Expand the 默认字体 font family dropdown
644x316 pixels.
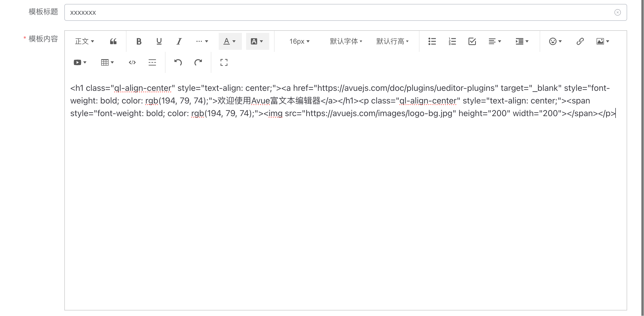coord(346,41)
